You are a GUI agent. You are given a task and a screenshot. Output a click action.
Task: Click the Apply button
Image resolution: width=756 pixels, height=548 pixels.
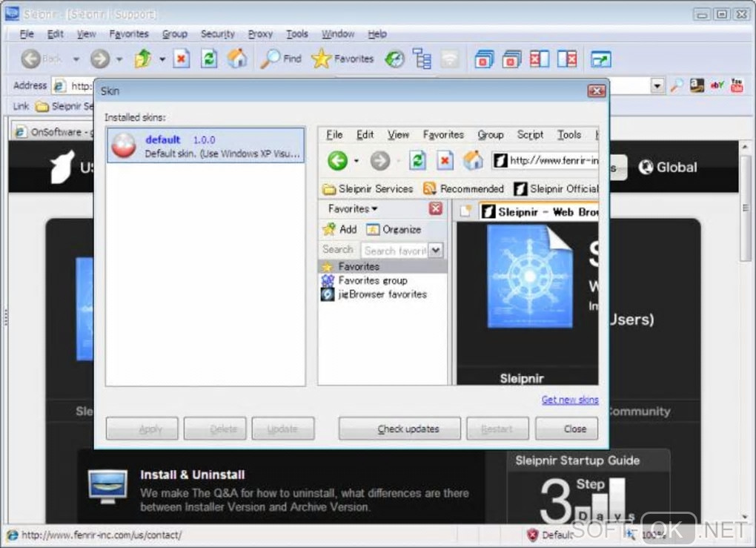142,429
